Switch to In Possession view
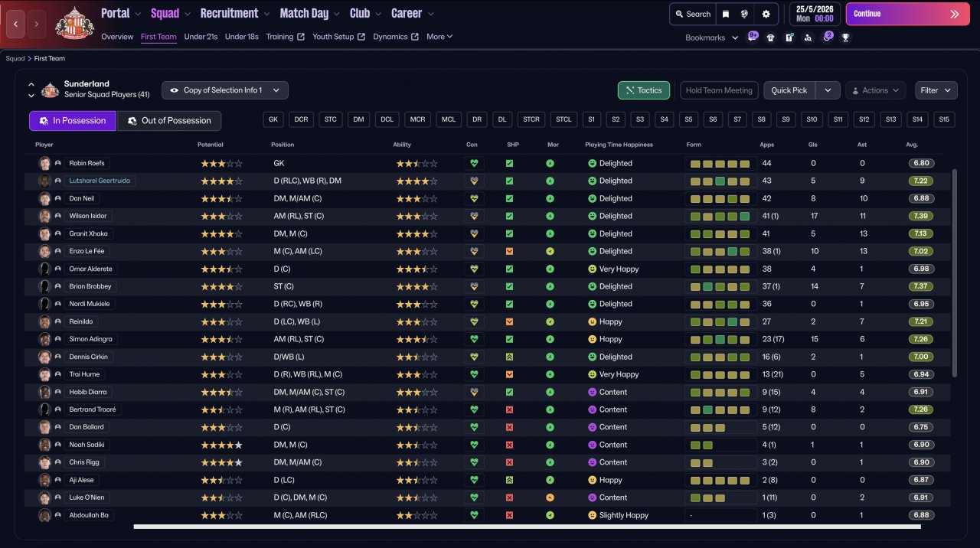Screen dimensions: 980x548 click(72, 121)
